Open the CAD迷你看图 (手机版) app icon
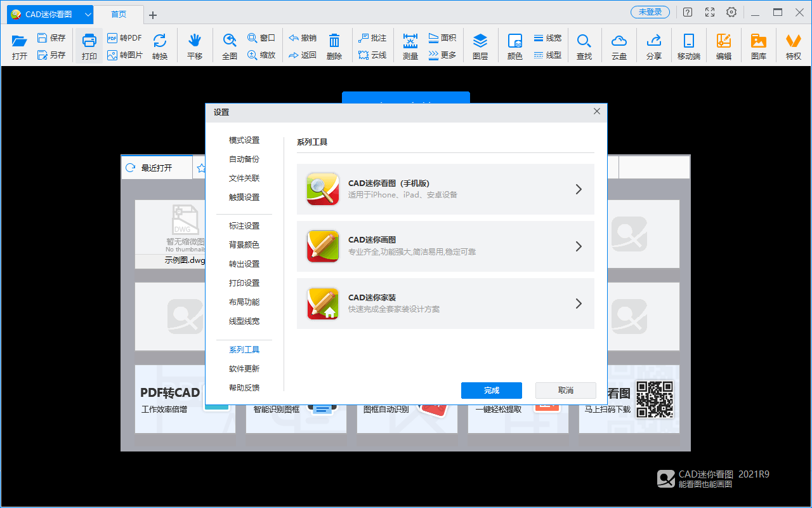The height and width of the screenshot is (508, 812). click(x=323, y=189)
